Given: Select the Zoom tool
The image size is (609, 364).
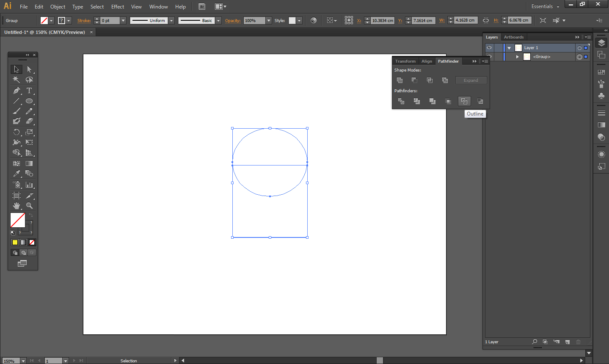Looking at the screenshot, I should [x=29, y=206].
